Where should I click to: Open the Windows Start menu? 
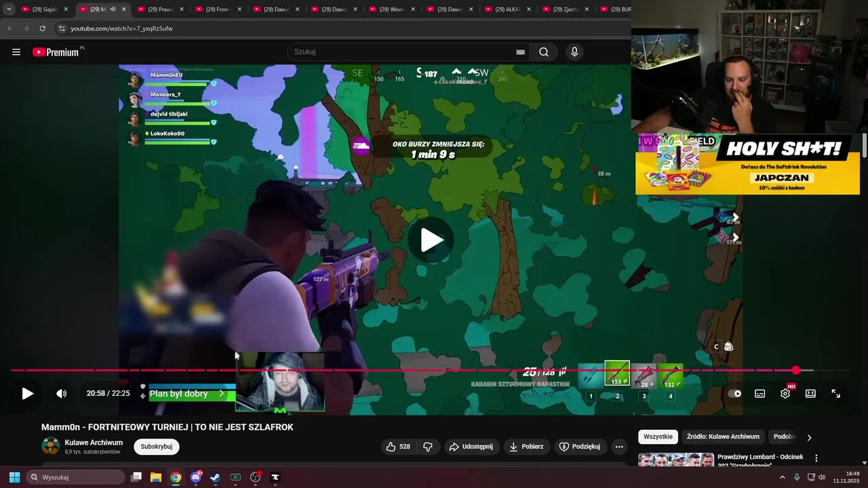pos(14,477)
